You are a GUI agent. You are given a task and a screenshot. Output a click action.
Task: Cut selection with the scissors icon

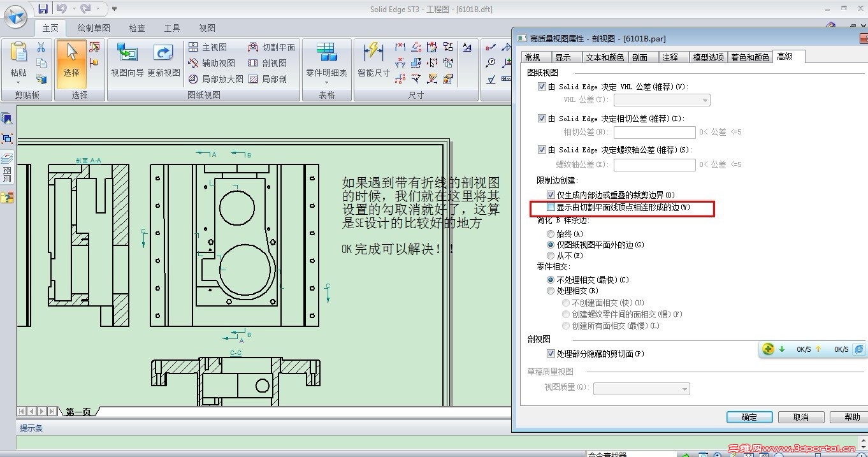(41, 47)
